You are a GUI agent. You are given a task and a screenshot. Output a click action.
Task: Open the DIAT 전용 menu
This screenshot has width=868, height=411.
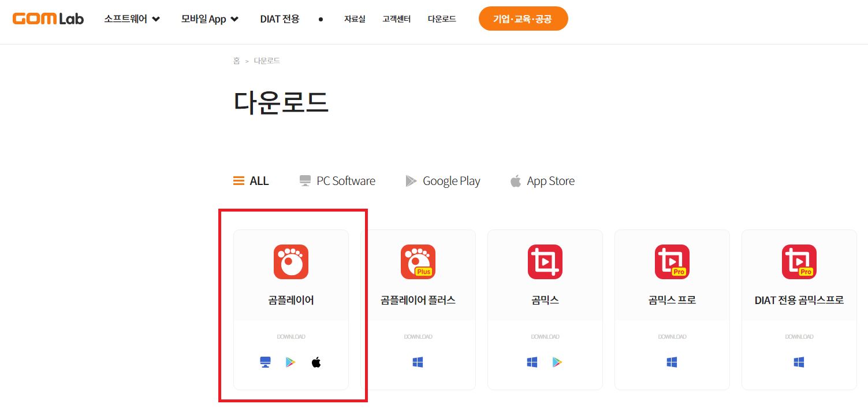click(x=280, y=19)
